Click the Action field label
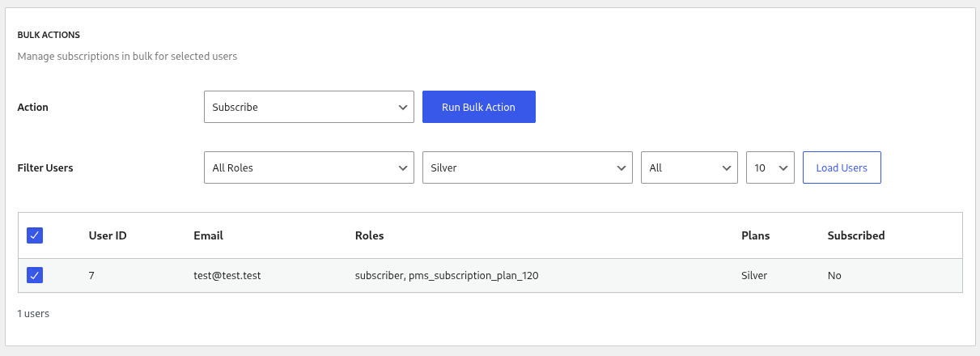This screenshot has width=980, height=356. point(33,107)
